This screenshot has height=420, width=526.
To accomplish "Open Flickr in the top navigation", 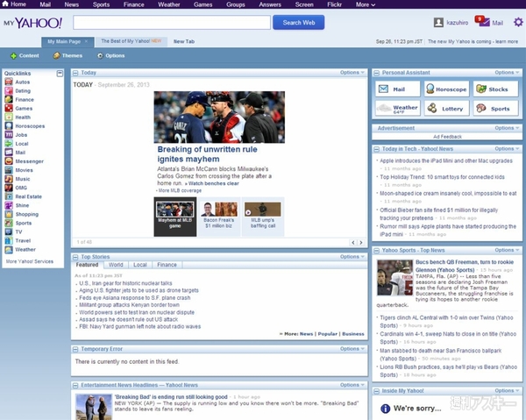I will (x=335, y=4).
